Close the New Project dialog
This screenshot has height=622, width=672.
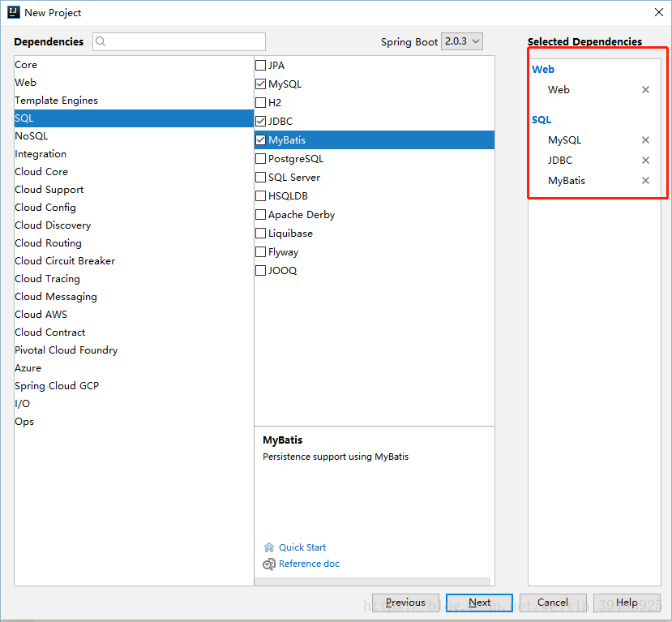(x=659, y=12)
